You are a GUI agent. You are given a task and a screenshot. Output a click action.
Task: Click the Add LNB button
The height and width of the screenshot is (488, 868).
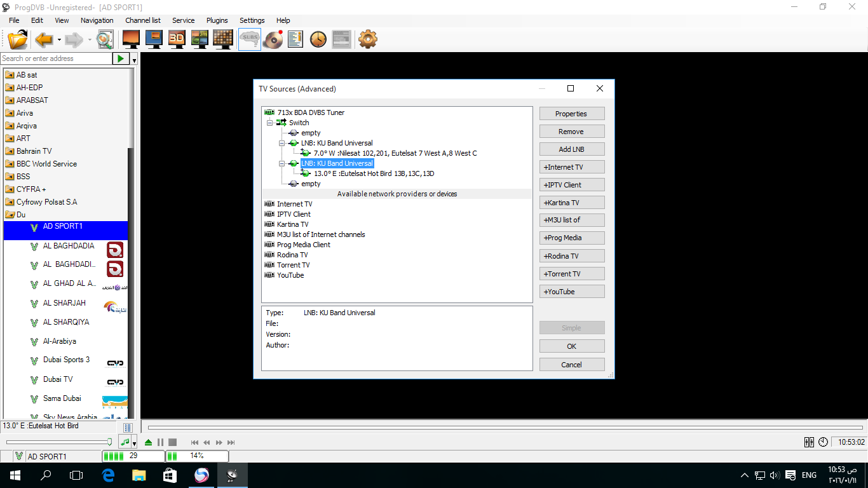pyautogui.click(x=572, y=149)
